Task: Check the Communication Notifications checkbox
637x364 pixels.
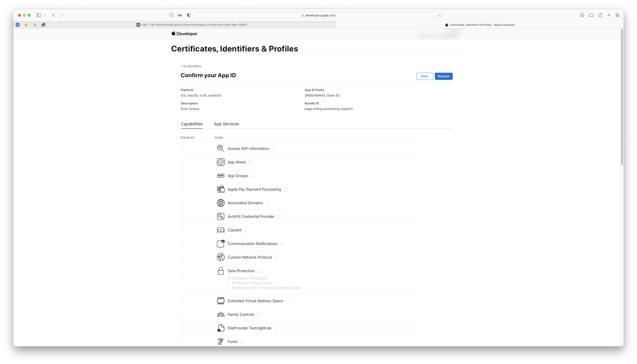Action: pyautogui.click(x=182, y=244)
